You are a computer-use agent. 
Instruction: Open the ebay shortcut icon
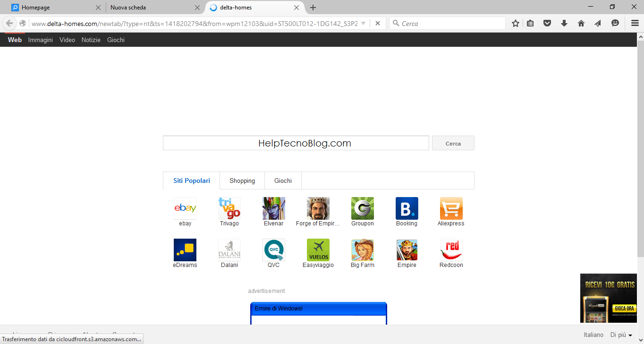[185, 208]
